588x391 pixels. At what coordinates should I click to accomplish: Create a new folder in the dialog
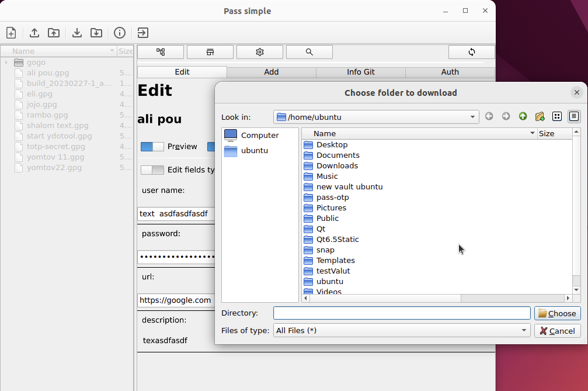(x=540, y=116)
